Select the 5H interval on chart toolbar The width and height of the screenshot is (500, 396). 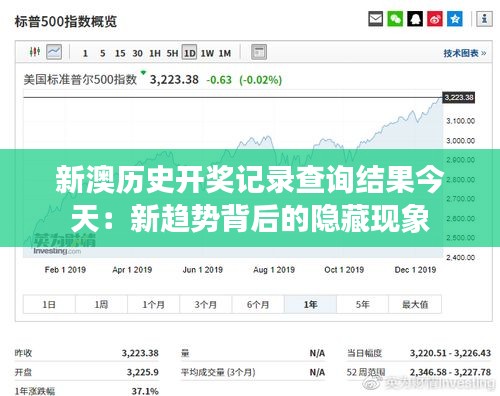[172, 53]
